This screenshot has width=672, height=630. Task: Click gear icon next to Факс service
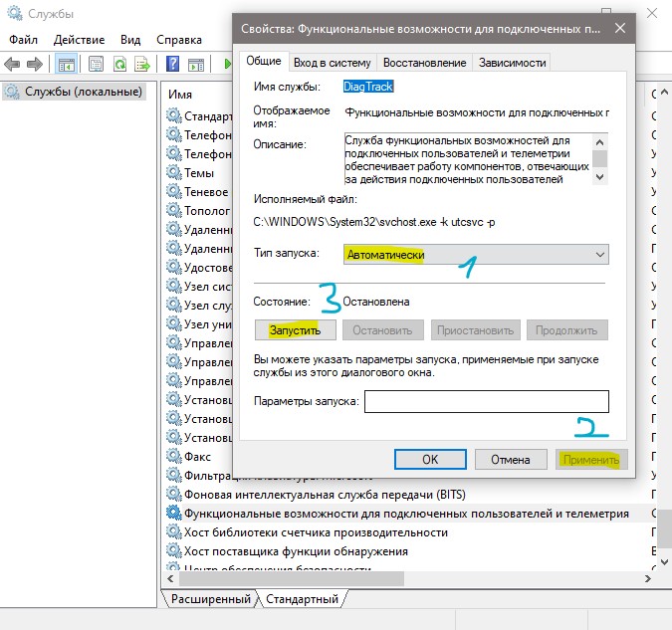click(x=173, y=456)
